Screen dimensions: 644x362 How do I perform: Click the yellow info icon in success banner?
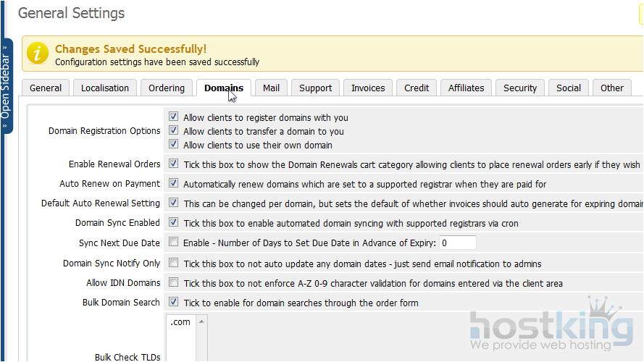click(x=38, y=54)
